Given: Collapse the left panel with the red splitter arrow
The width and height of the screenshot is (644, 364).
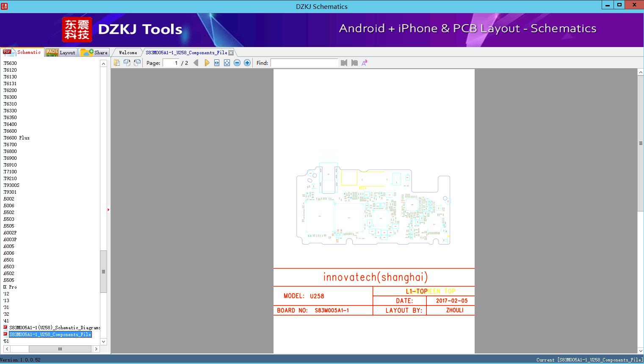Looking at the screenshot, I should [108, 210].
